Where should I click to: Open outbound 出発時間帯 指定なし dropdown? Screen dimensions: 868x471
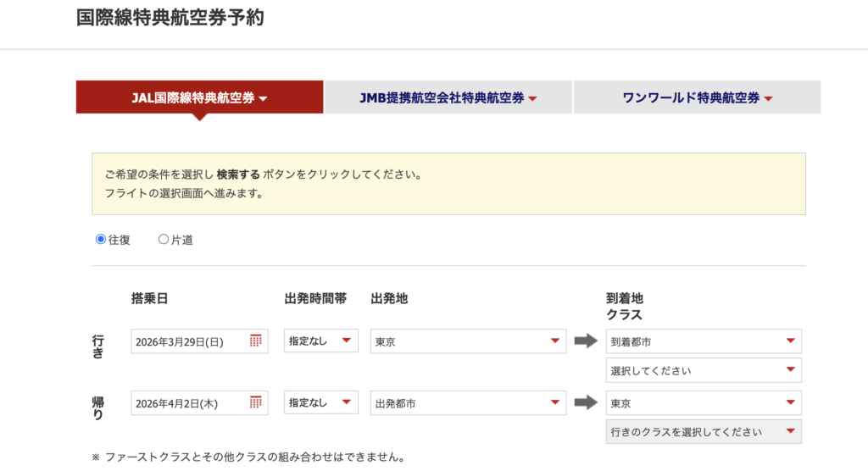(320, 341)
